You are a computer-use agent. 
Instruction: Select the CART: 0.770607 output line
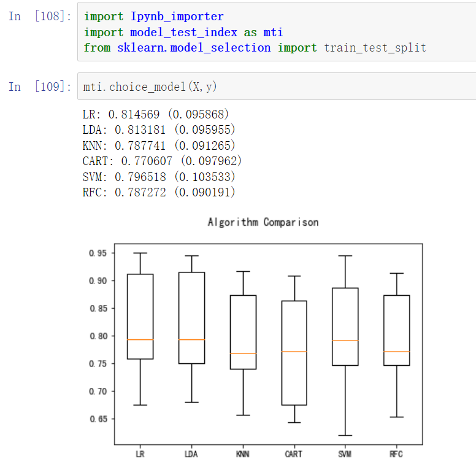pyautogui.click(x=162, y=161)
